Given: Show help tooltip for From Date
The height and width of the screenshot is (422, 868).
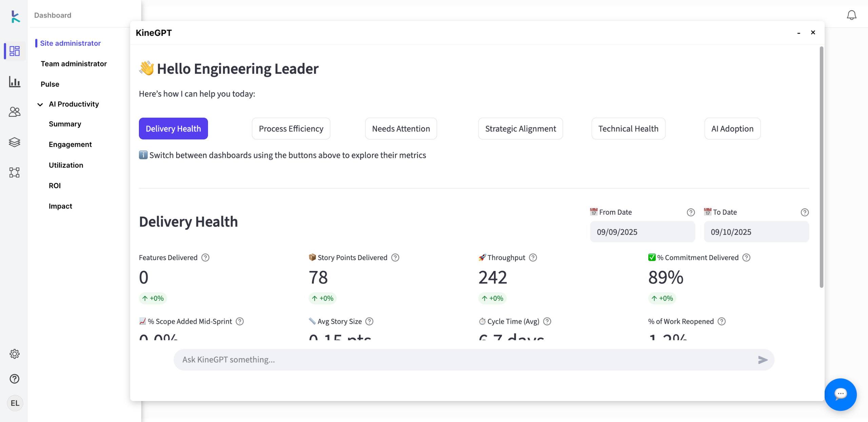Looking at the screenshot, I should coord(691,212).
